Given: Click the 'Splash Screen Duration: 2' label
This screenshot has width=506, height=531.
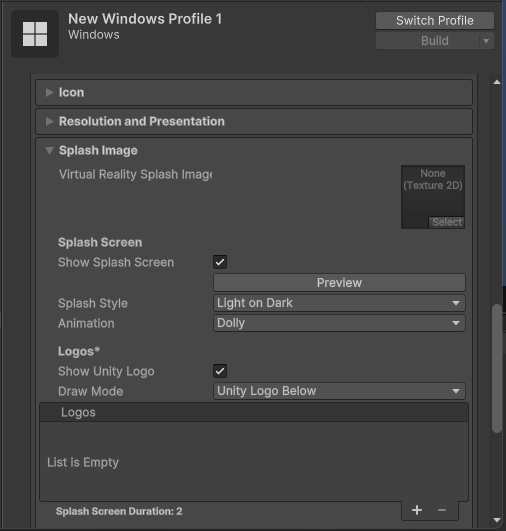Looking at the screenshot, I should click(x=119, y=511).
